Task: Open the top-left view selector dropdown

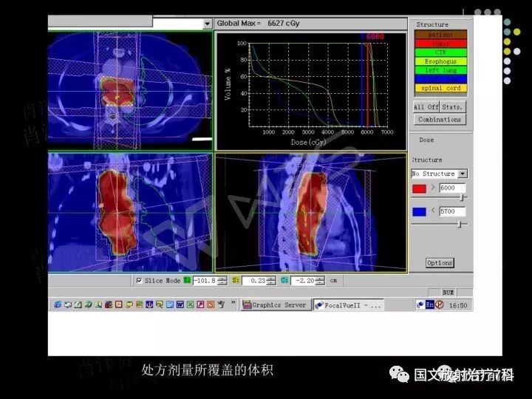Action: [x=207, y=24]
